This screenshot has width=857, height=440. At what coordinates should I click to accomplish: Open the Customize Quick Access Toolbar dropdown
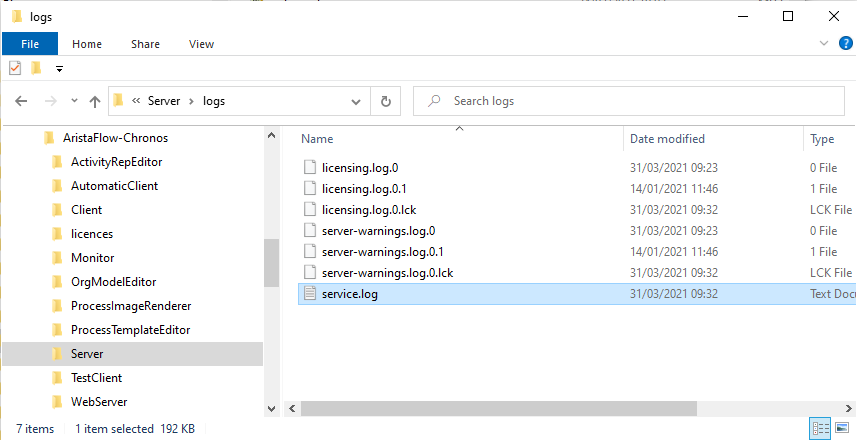59,69
